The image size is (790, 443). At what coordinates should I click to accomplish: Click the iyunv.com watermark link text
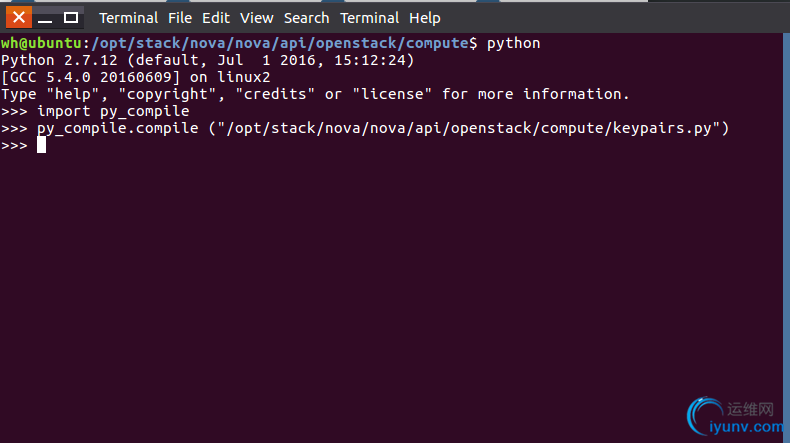(x=747, y=427)
